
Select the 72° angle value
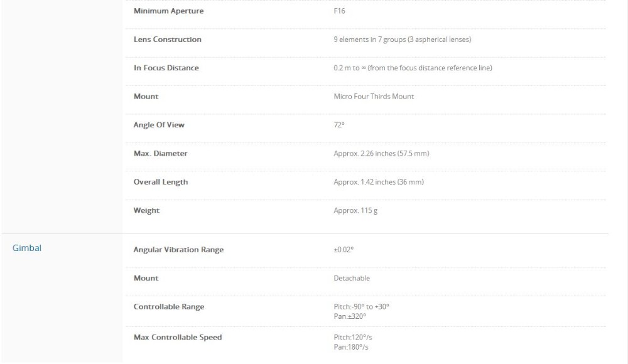click(339, 125)
